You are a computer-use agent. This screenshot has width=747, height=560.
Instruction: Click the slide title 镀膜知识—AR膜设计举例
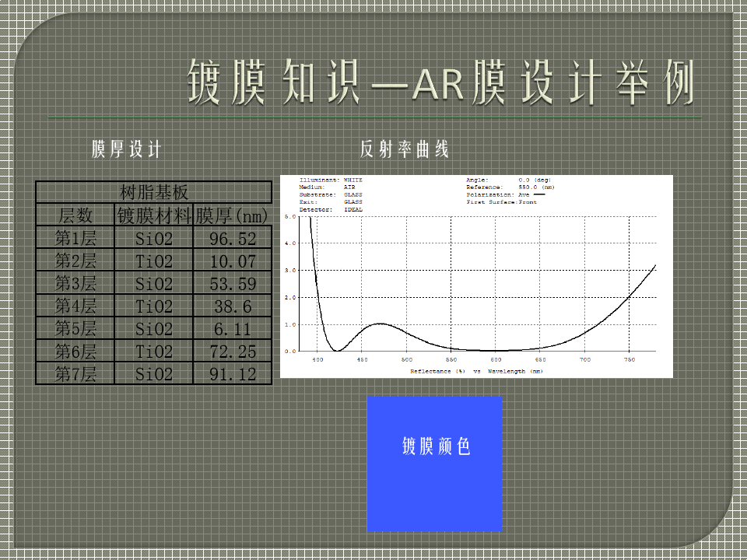click(x=440, y=82)
